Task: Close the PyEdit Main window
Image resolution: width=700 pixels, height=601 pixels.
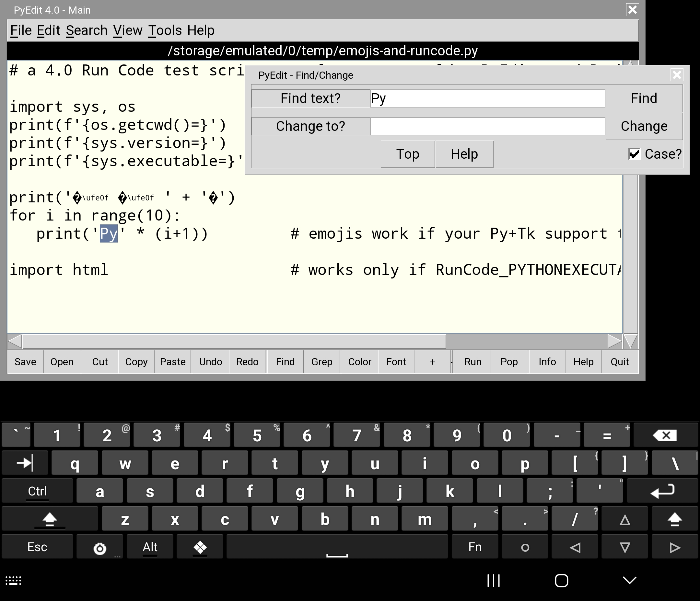Action: pyautogui.click(x=633, y=10)
